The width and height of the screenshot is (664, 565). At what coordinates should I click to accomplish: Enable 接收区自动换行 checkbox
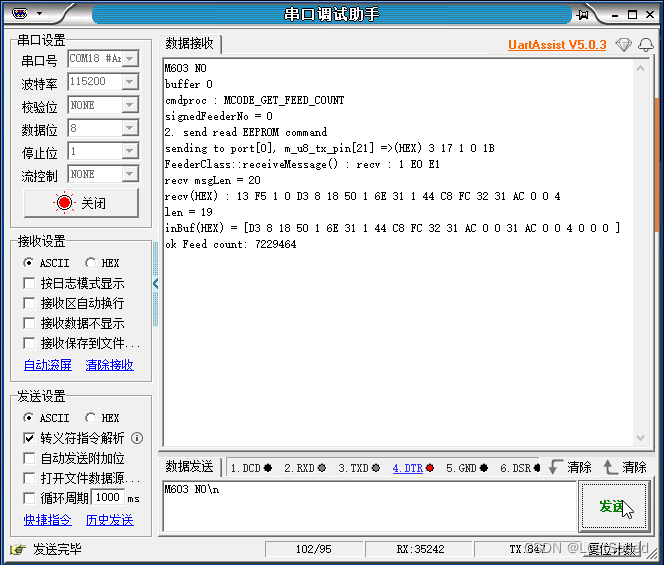(x=29, y=303)
